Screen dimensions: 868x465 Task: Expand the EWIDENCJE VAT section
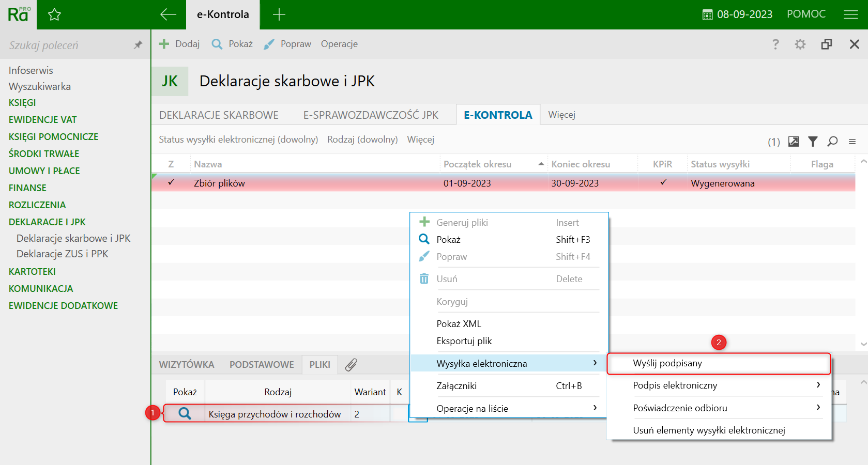[x=42, y=119]
